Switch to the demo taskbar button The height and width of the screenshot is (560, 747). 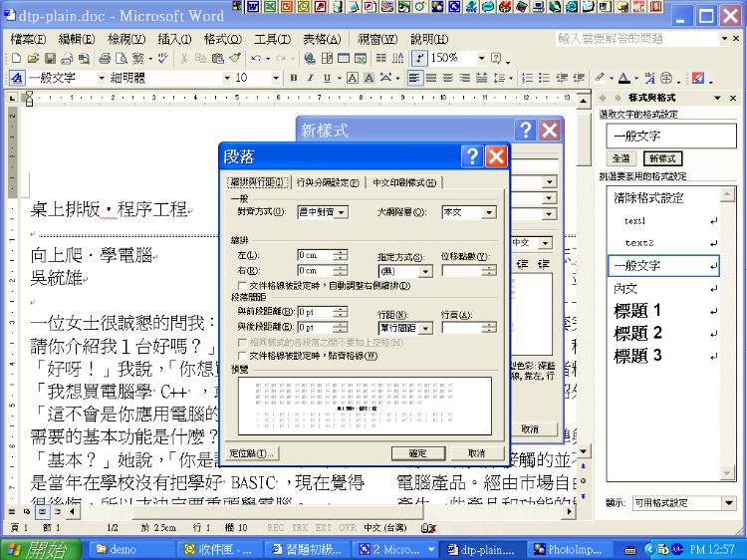130,549
